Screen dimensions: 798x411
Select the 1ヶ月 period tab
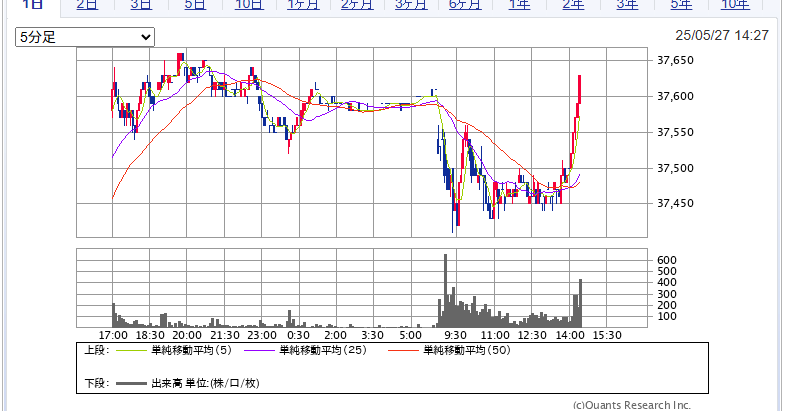click(x=303, y=6)
